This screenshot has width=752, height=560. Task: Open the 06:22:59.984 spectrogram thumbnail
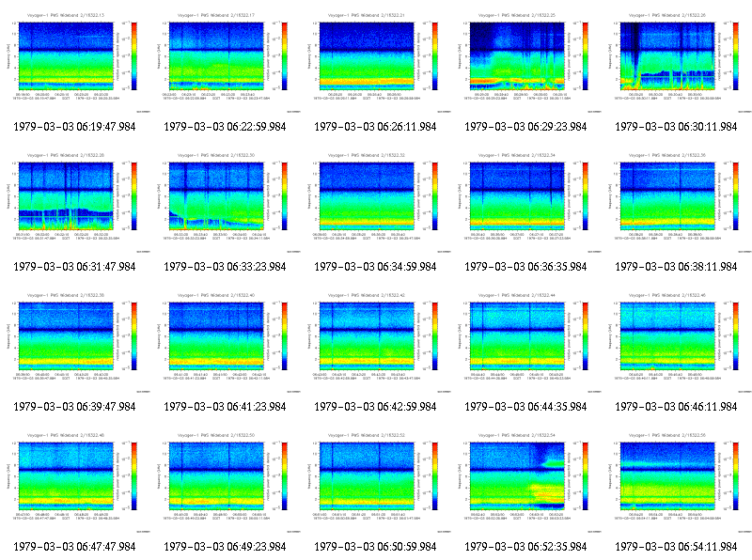pyautogui.click(x=226, y=62)
